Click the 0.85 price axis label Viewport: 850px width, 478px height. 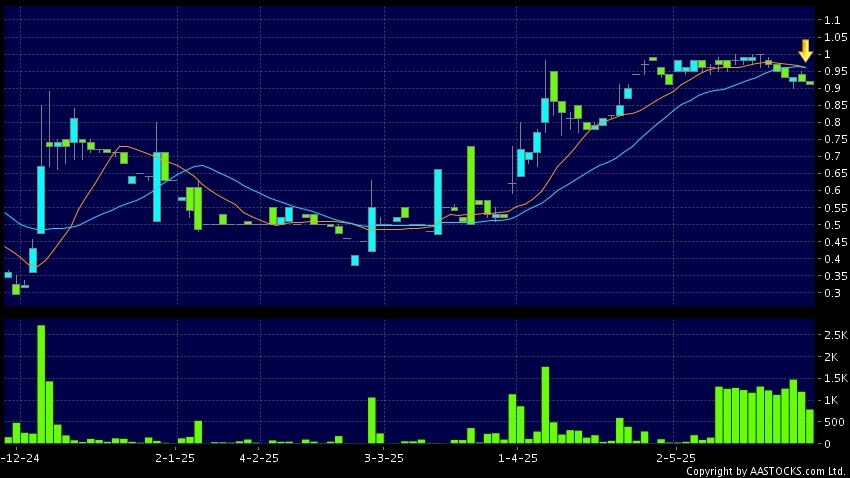(835, 105)
